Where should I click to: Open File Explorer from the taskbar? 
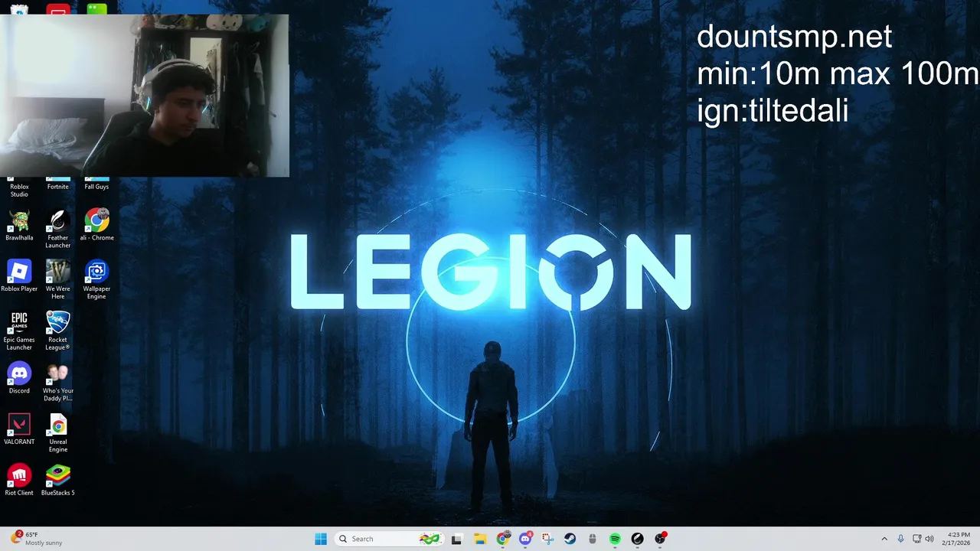coord(480,539)
